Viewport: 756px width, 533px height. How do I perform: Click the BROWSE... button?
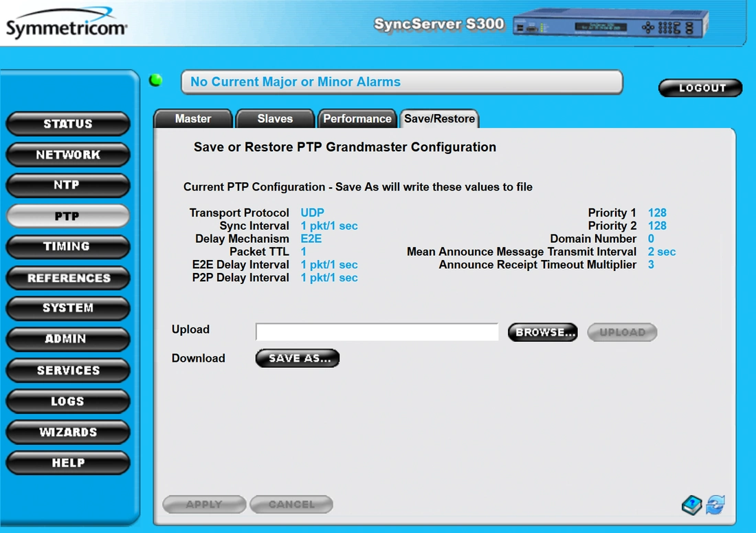(x=543, y=332)
